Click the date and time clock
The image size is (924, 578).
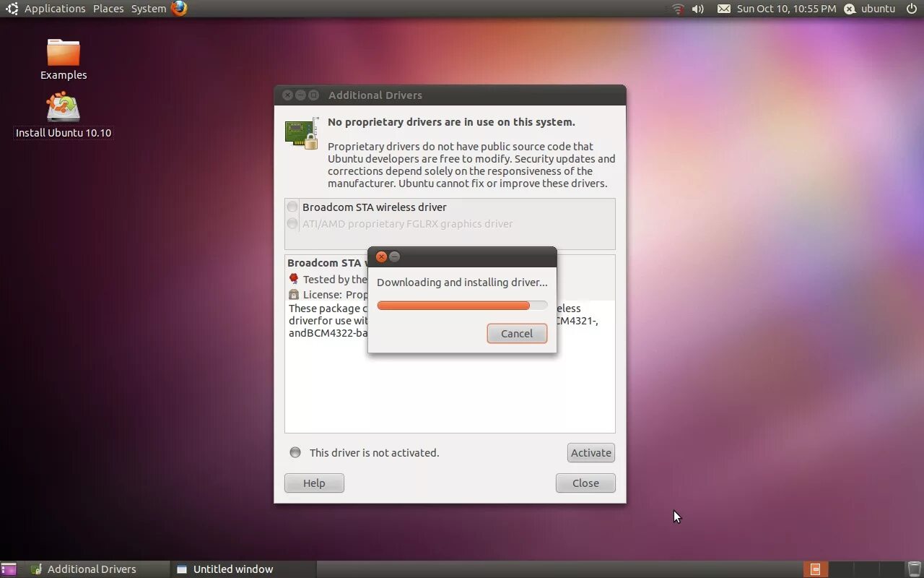click(786, 9)
